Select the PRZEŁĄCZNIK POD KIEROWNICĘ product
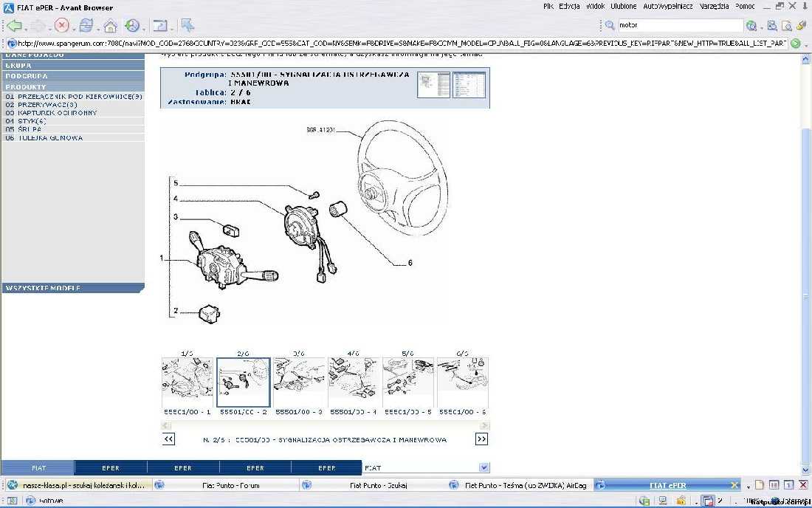812x508 pixels. click(74, 96)
